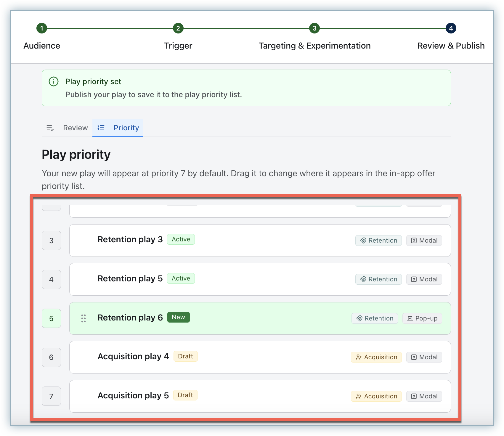Click the Review tab checklist icon
Screen dimensions: 504x436
click(50, 128)
